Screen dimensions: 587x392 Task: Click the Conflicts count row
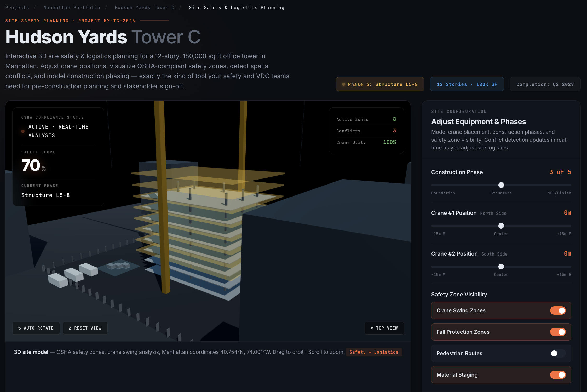(x=366, y=131)
